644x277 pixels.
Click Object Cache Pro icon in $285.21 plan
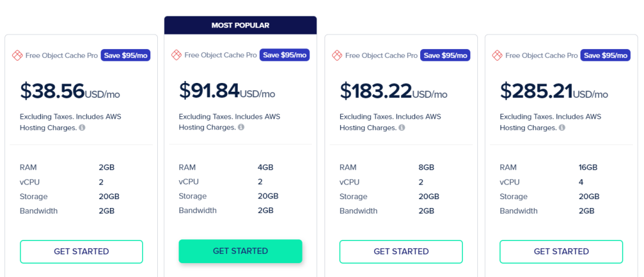click(497, 55)
